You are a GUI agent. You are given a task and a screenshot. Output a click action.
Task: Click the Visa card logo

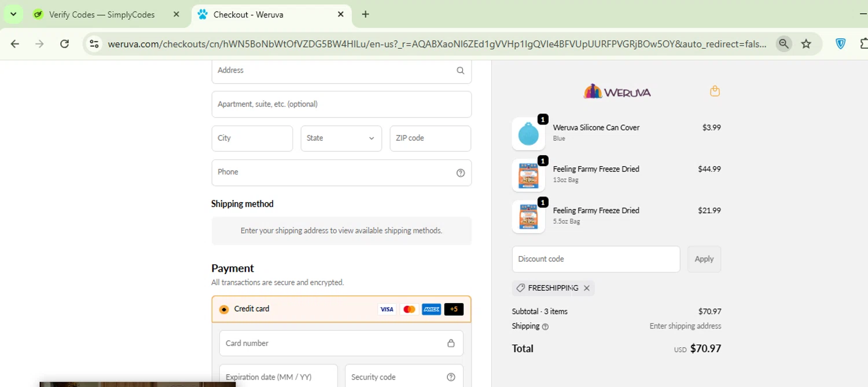[x=387, y=309]
